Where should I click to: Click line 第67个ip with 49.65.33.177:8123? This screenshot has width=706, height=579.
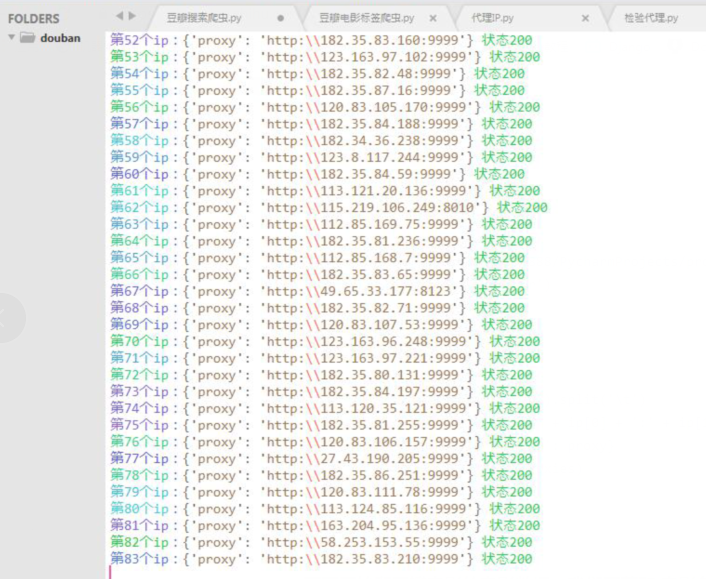(317, 291)
